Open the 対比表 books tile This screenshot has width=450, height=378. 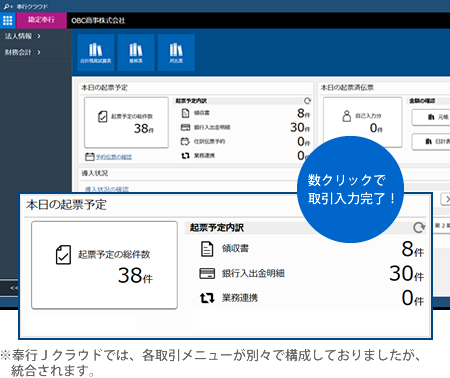click(176, 52)
